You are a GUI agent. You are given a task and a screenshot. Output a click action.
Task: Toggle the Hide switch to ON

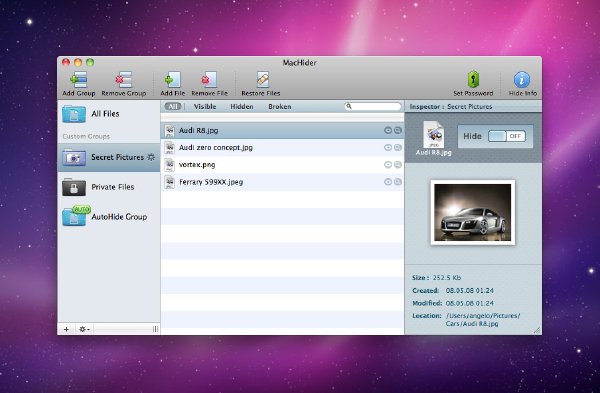(x=507, y=136)
